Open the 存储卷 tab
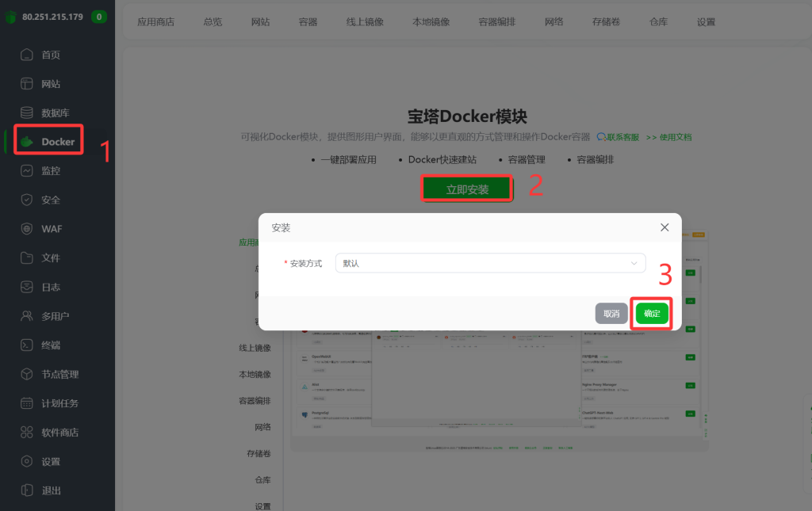Screen dimensions: 812x511 point(606,22)
